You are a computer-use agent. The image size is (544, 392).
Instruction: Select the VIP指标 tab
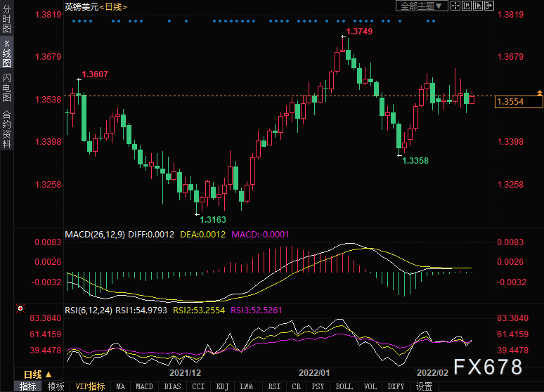90,386
